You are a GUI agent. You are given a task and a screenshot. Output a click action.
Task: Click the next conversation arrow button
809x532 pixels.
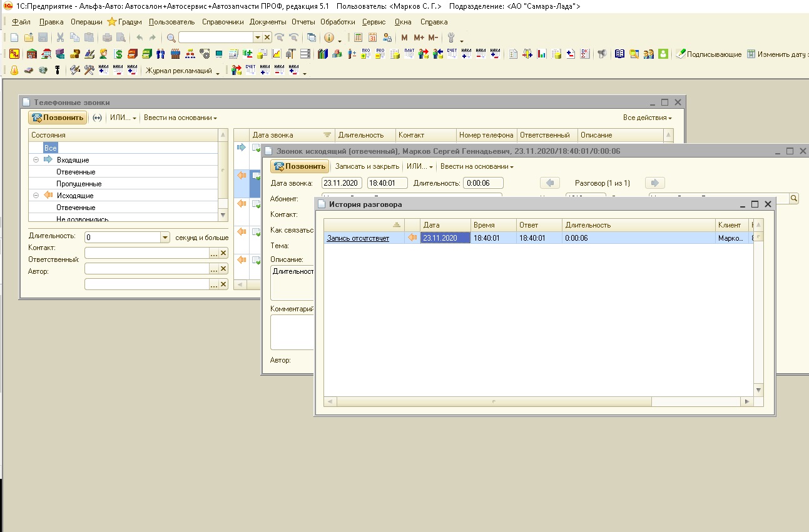[655, 183]
